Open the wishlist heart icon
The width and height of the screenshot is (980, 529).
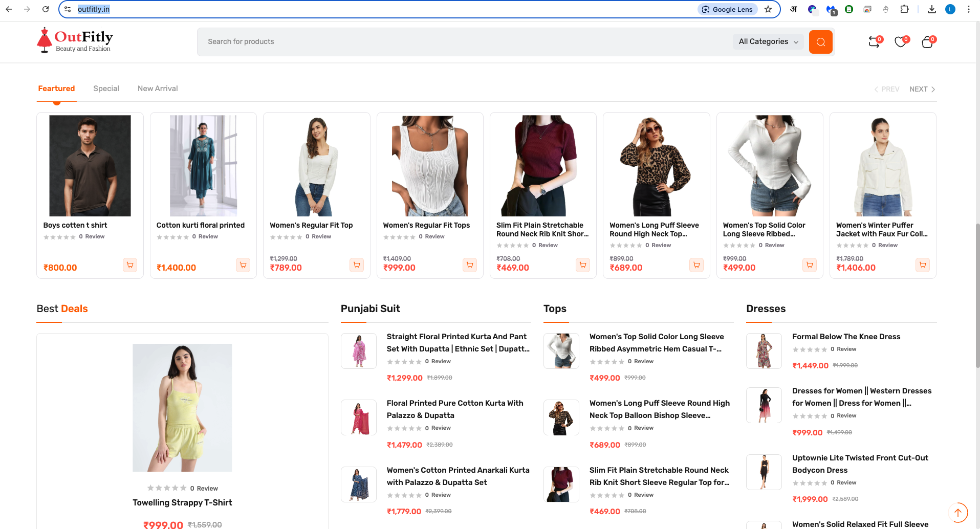[901, 42]
